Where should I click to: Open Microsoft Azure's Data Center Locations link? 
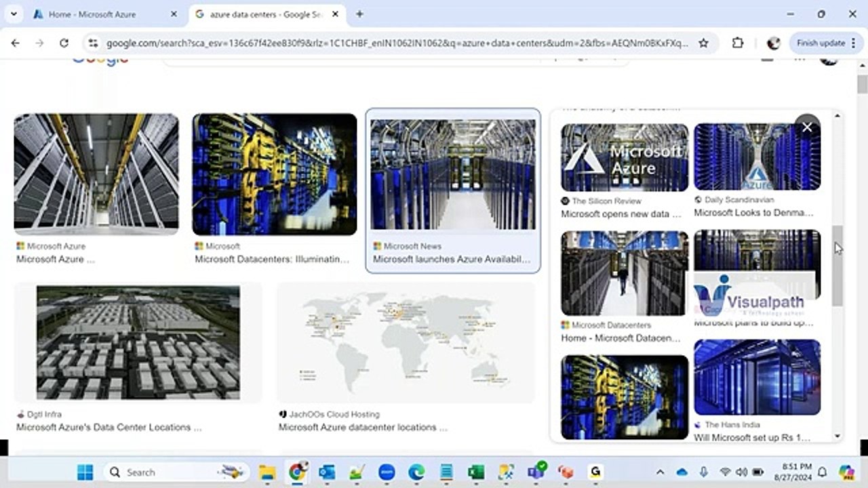(109, 427)
